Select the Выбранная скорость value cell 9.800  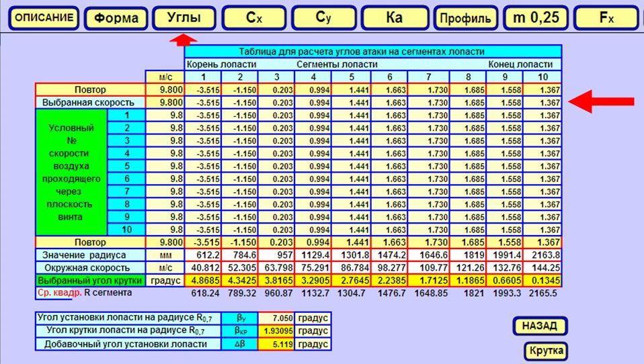[165, 103]
